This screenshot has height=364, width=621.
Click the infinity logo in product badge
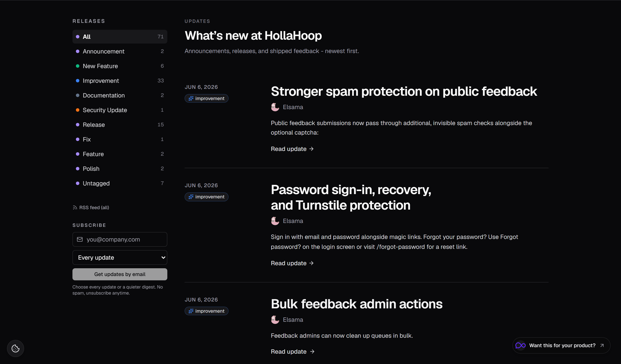coord(521,345)
